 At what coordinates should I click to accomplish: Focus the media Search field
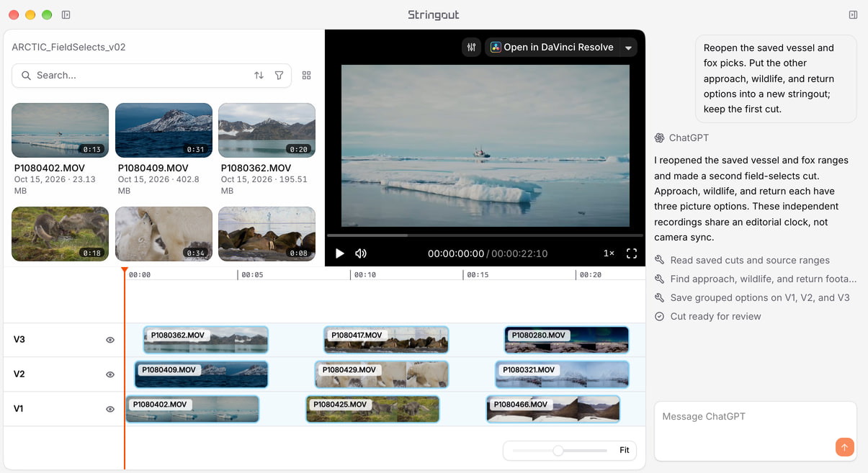[x=151, y=76]
